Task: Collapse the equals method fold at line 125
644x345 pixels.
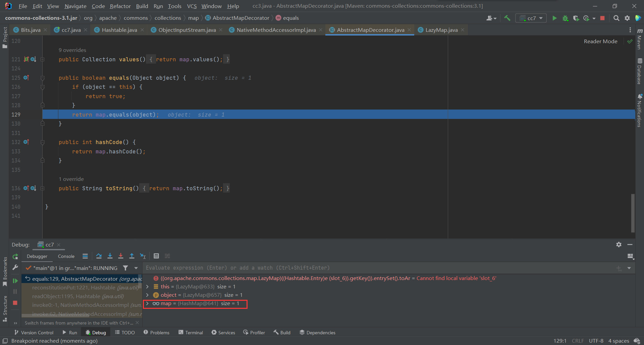Action: pos(43,78)
